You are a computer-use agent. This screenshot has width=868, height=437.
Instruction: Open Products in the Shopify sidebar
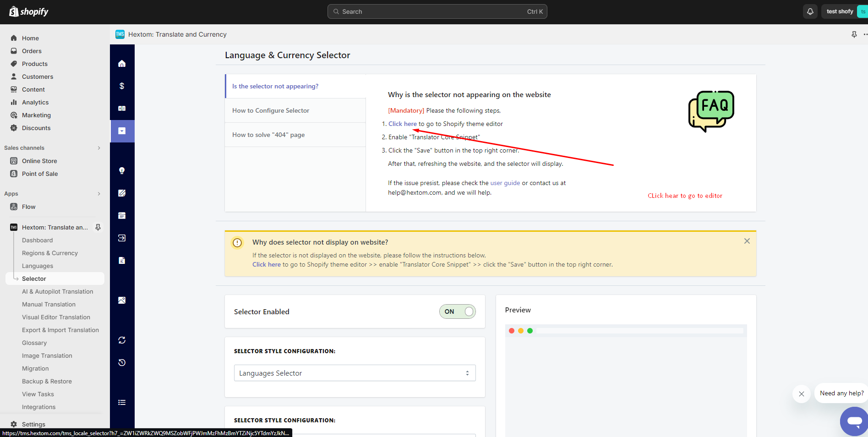tap(35, 64)
